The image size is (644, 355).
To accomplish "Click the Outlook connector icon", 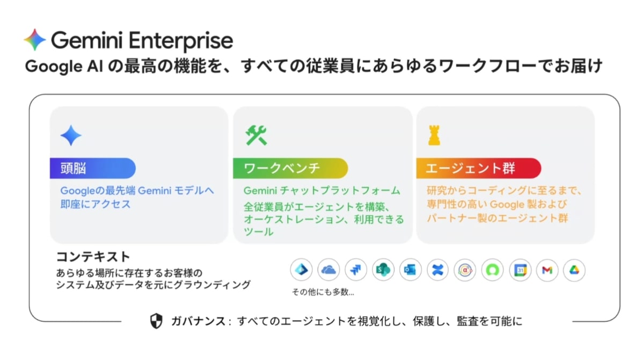I will (x=411, y=270).
